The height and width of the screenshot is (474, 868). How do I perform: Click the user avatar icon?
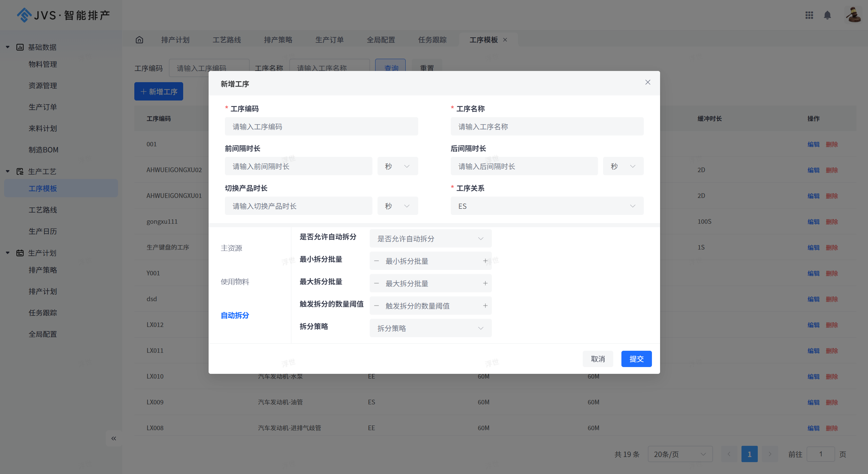coord(853,15)
